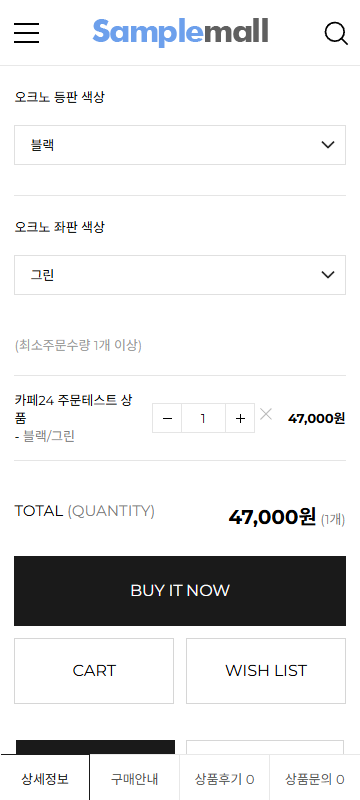Remove the 블랙/그린 option with the X icon
Image resolution: width=360 pixels, height=800 pixels.
pyautogui.click(x=266, y=414)
